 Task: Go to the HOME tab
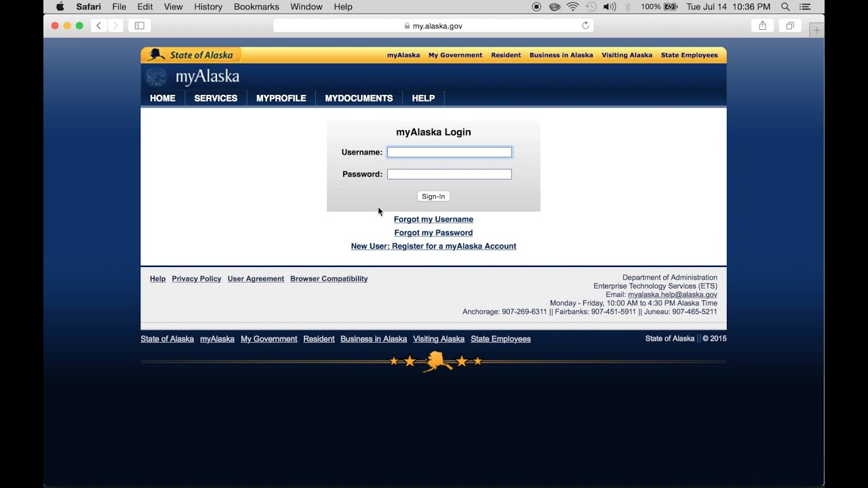tap(163, 98)
